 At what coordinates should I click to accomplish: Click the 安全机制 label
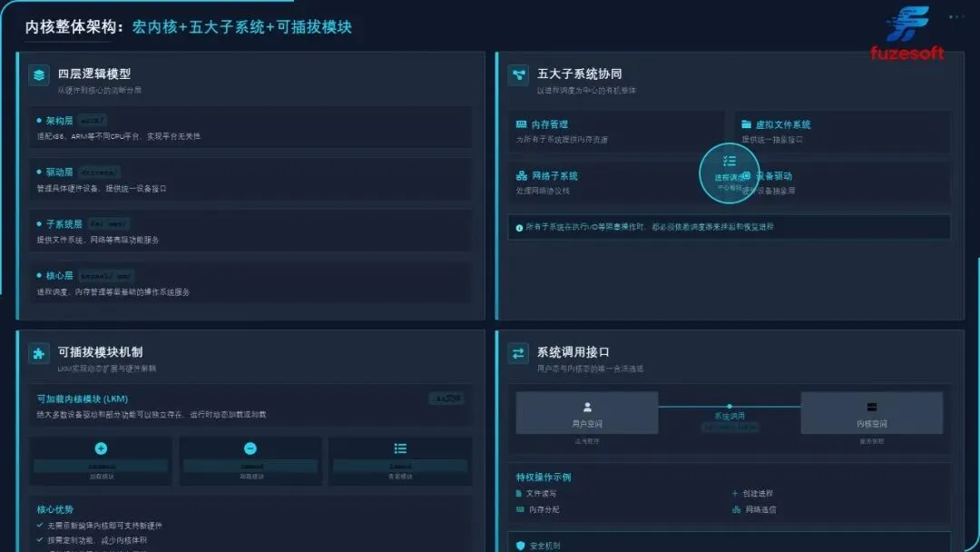pos(545,547)
